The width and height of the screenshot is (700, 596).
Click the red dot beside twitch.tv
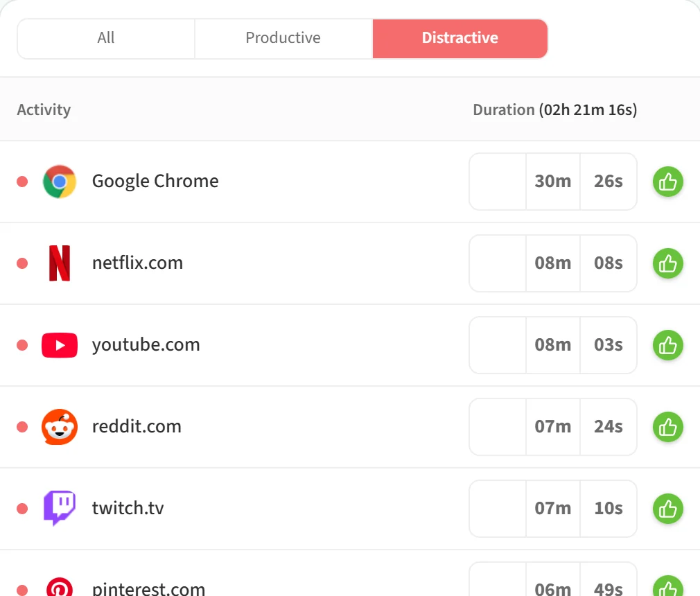coord(22,509)
